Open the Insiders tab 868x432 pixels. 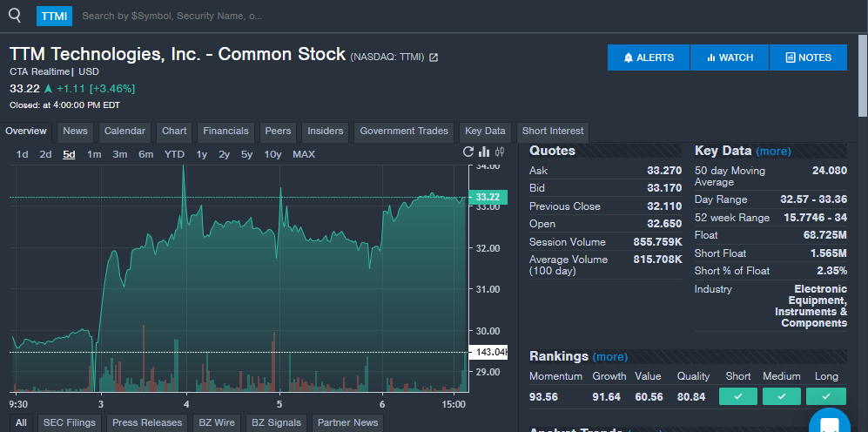tap(326, 132)
